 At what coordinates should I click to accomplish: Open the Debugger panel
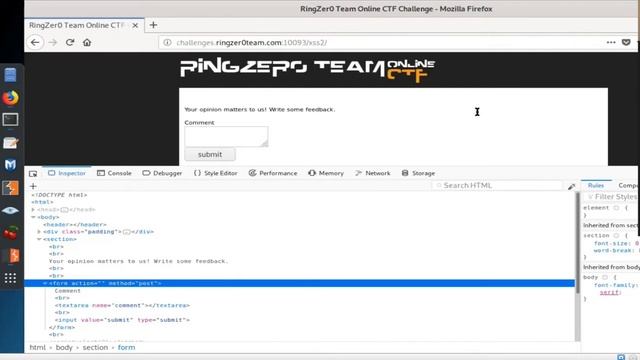point(162,173)
